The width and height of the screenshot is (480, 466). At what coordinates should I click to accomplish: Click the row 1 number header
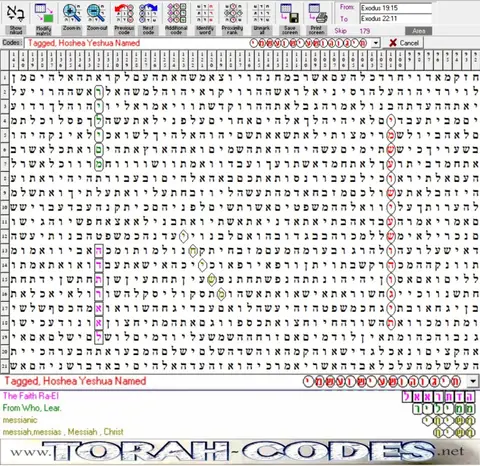(x=4, y=78)
